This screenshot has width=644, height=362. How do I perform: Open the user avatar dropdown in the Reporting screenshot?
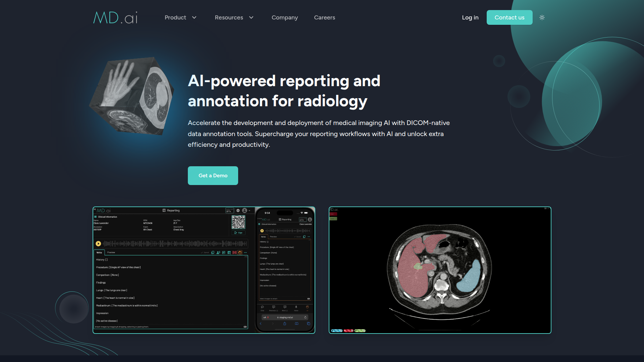pyautogui.click(x=246, y=210)
